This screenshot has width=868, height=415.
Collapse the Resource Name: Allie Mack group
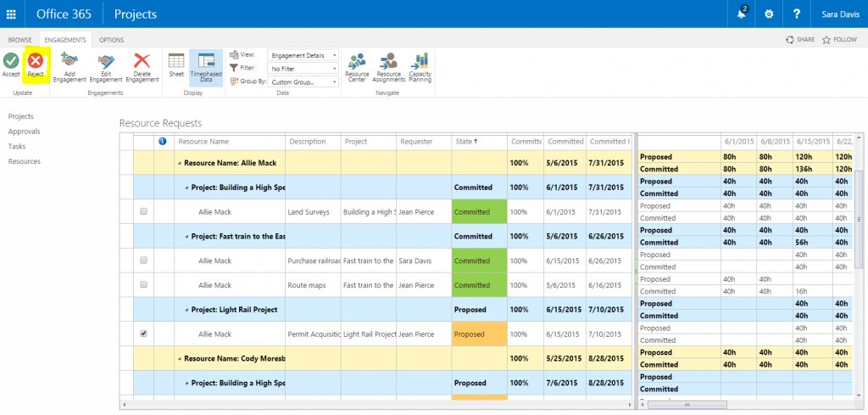tap(179, 163)
